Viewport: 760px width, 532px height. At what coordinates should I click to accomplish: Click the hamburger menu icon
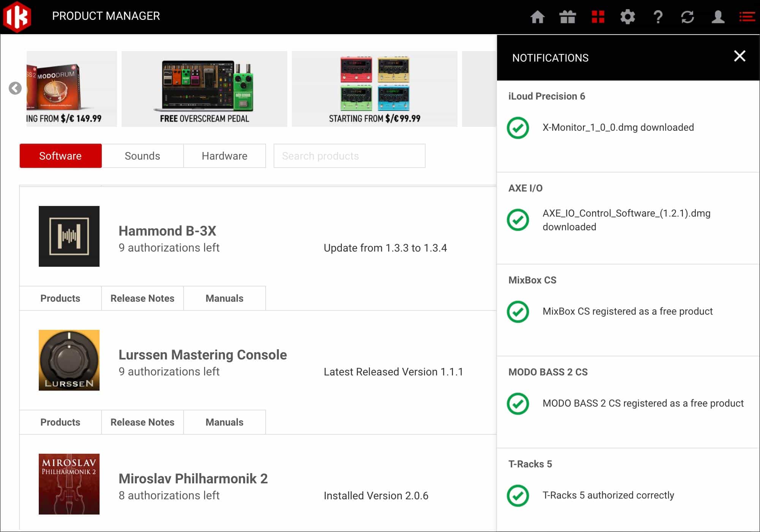[747, 17]
